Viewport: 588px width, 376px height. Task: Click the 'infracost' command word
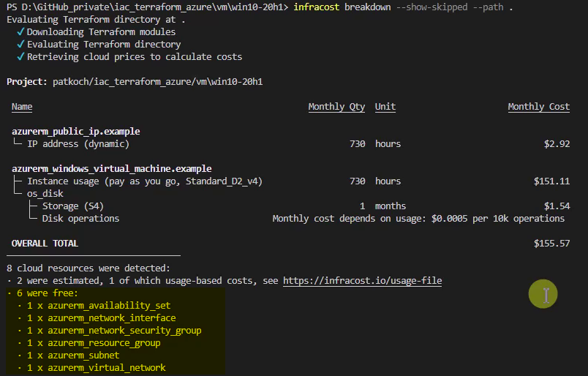pos(317,7)
